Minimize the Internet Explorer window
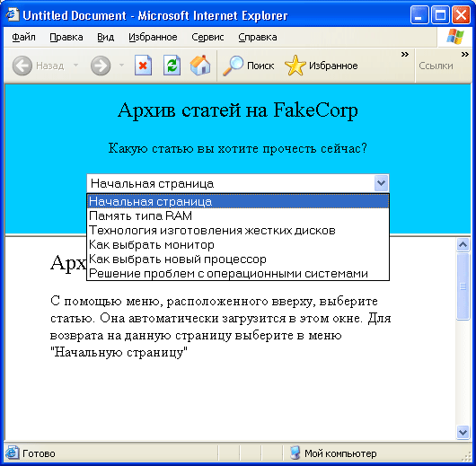476x466 pixels. click(x=419, y=14)
